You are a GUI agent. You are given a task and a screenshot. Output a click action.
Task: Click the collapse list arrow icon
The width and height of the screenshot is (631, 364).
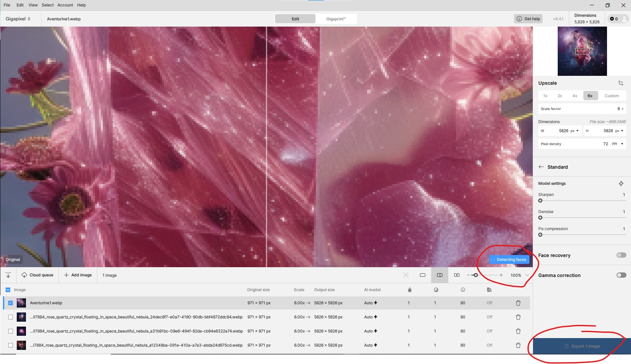(x=8, y=275)
